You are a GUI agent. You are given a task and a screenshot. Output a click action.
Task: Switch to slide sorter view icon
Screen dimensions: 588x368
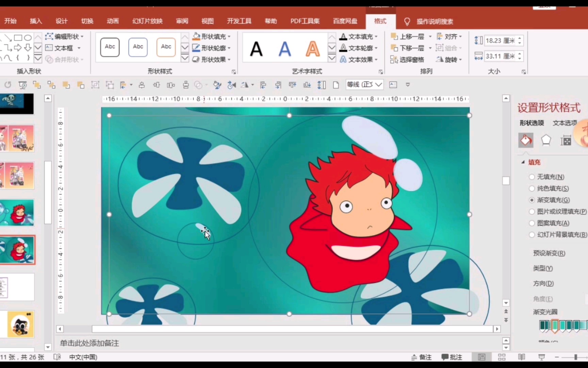[x=502, y=357]
